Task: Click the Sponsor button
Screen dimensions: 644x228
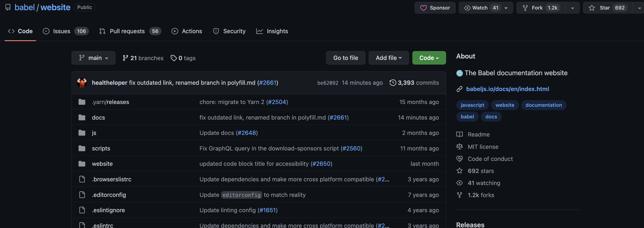Action: (435, 8)
